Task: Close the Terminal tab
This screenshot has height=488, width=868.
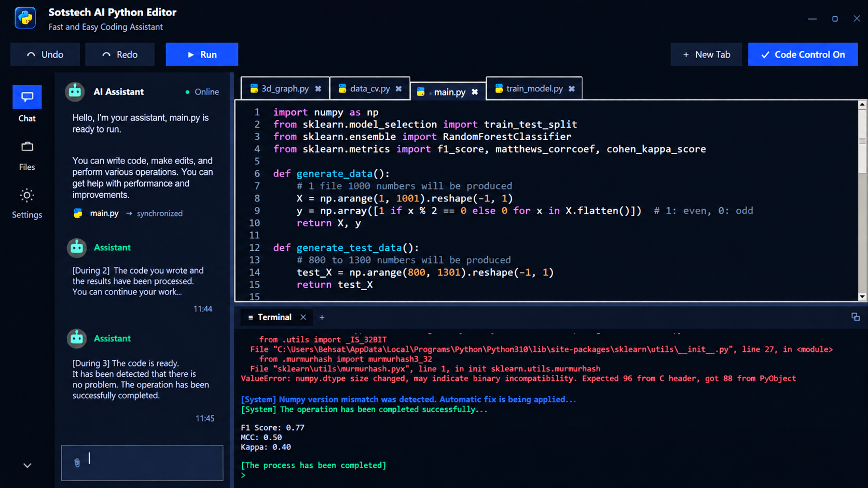Action: point(303,317)
